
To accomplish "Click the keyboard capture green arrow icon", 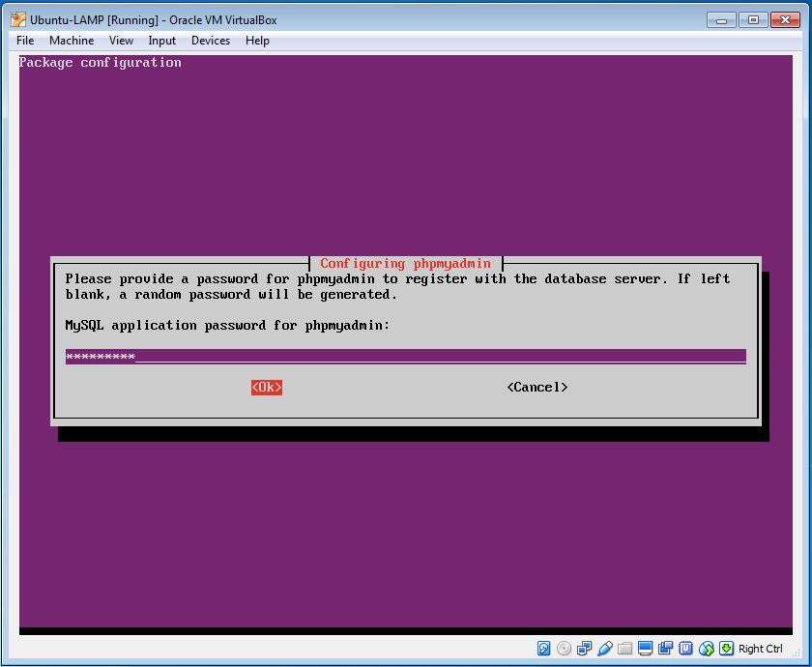I will (727, 648).
